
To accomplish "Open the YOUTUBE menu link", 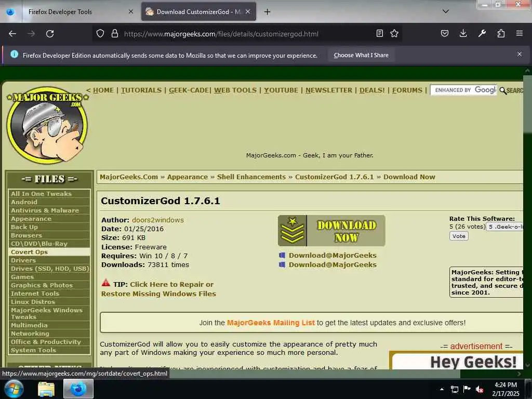I will 281,90.
